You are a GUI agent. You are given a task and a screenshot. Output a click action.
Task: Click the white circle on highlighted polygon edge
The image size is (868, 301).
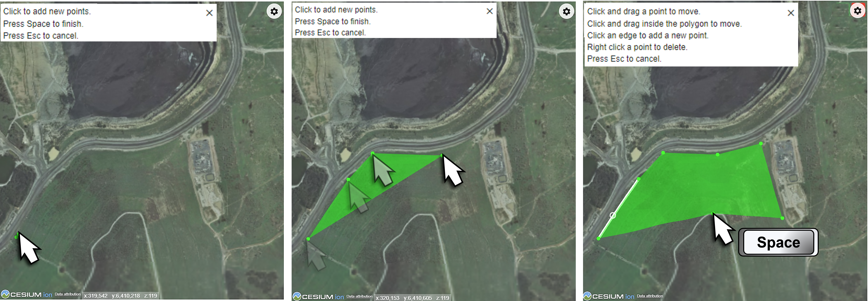[x=613, y=215]
